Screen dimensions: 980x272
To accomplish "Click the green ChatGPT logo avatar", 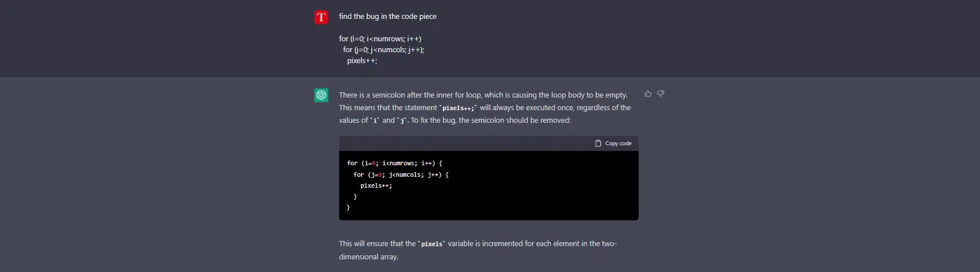I will click(x=321, y=95).
